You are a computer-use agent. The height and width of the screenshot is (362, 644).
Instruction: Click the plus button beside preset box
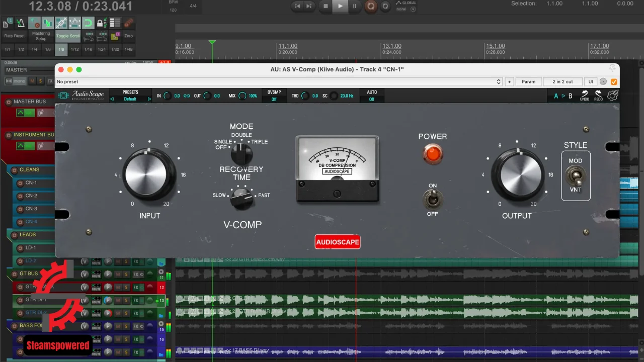coord(509,81)
